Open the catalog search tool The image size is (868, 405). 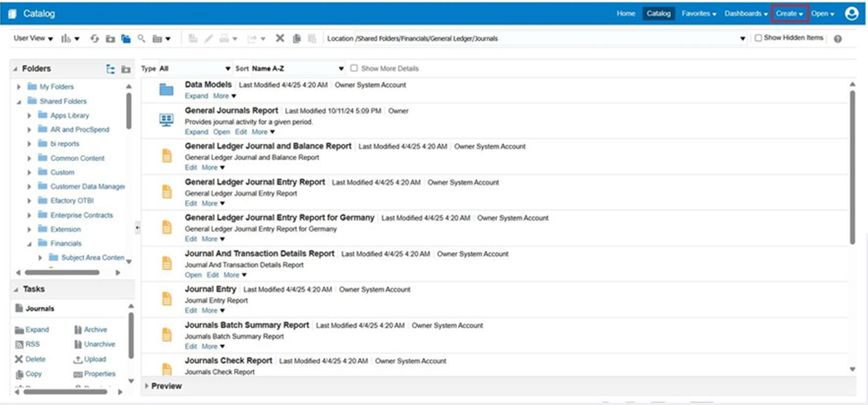[142, 38]
